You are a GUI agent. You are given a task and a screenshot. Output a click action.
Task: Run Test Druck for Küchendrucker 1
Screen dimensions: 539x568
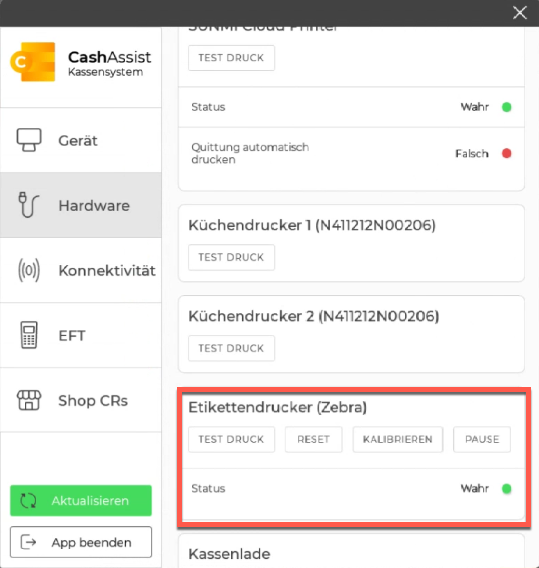click(231, 257)
